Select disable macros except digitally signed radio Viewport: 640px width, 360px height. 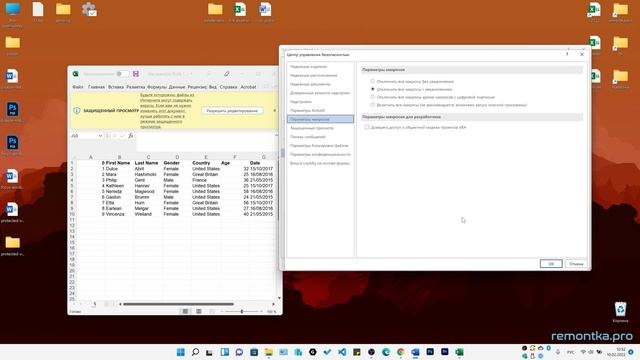[x=373, y=97]
